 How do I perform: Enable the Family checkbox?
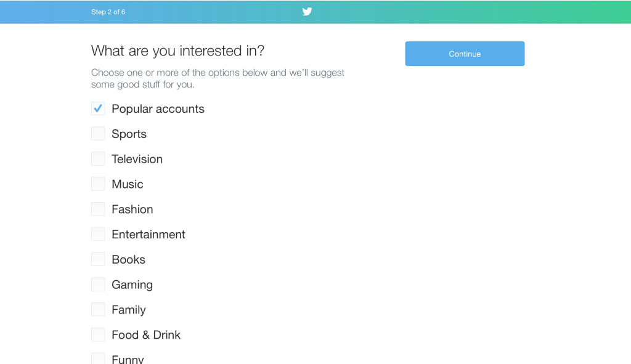98,310
